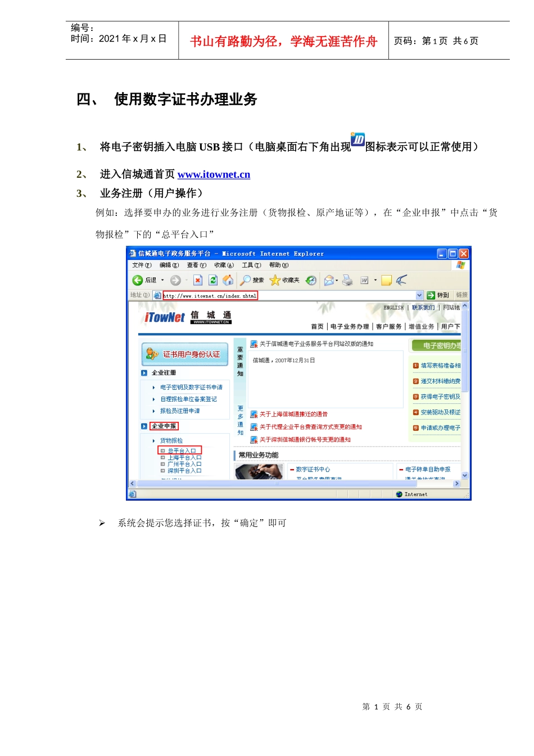534x756 pixels.
Task: Click step 2 递交材料缴纳费 link
Action: (x=441, y=381)
